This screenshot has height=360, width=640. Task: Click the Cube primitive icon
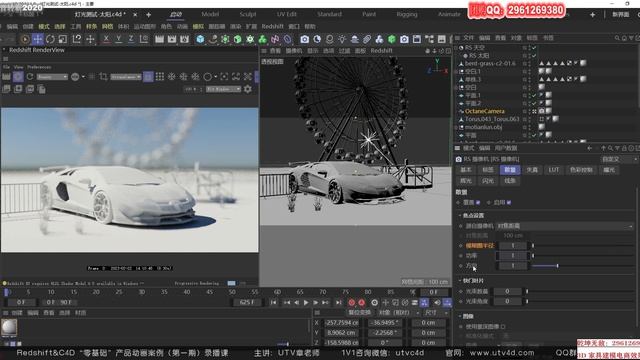pyautogui.click(x=200, y=39)
